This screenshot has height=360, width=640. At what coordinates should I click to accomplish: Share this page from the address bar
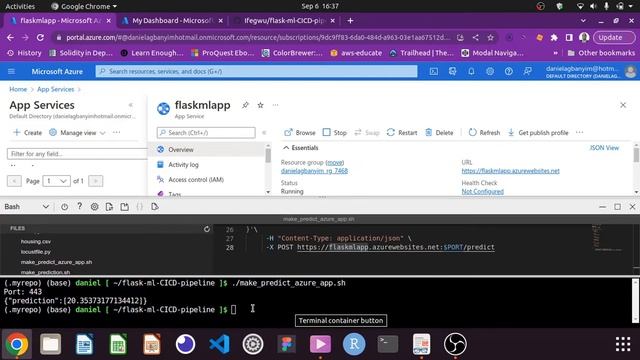point(476,37)
